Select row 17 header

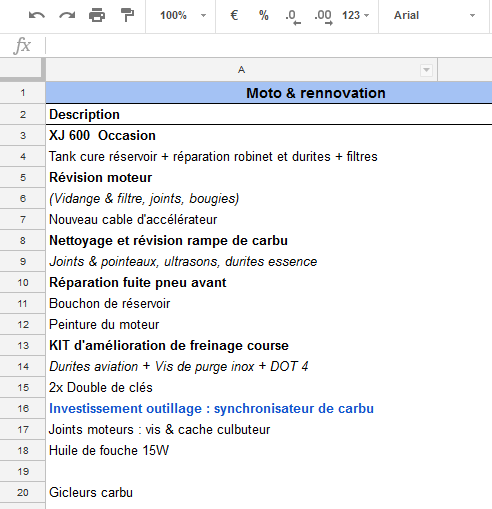point(22,429)
